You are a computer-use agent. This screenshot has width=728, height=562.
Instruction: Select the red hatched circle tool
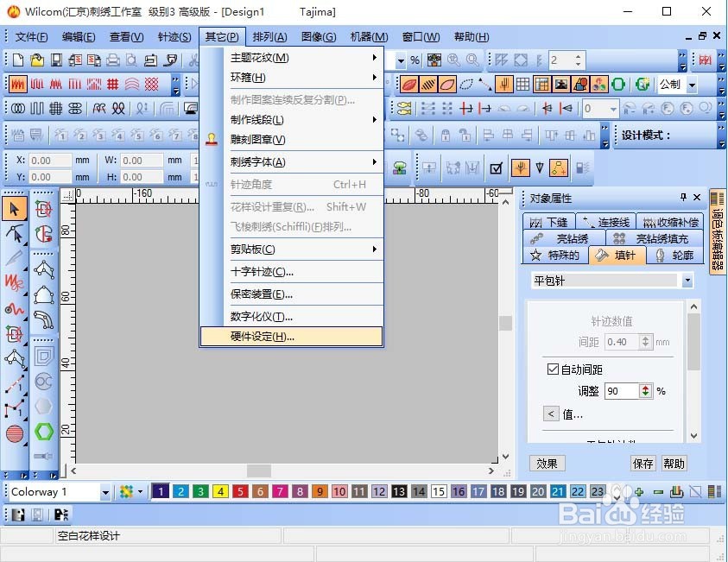pyautogui.click(x=13, y=433)
